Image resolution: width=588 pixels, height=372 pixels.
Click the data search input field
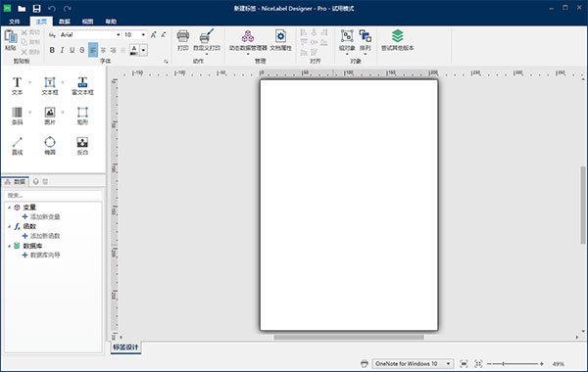point(53,195)
